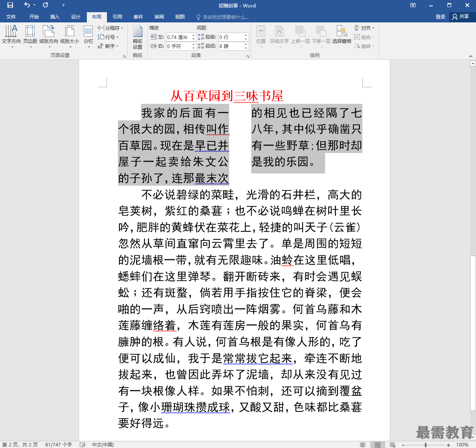Click the title 从百草园到三味书屋
The width and height of the screenshot is (476, 448).
pos(227,96)
